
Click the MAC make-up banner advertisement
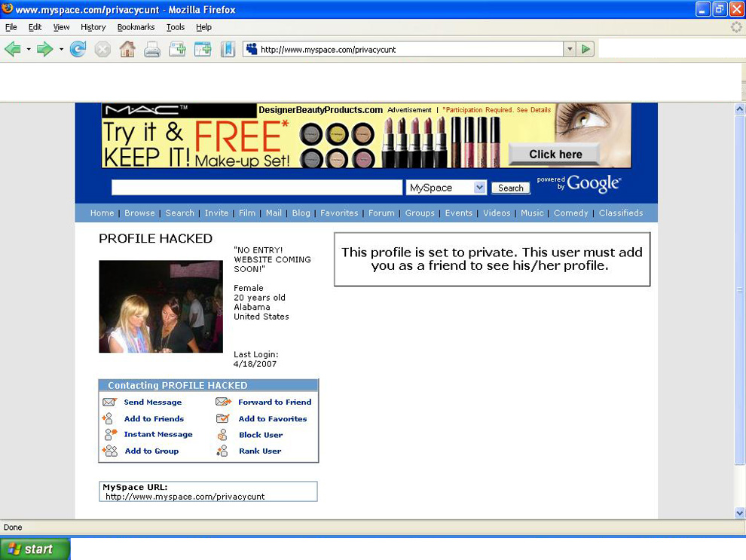point(366,136)
